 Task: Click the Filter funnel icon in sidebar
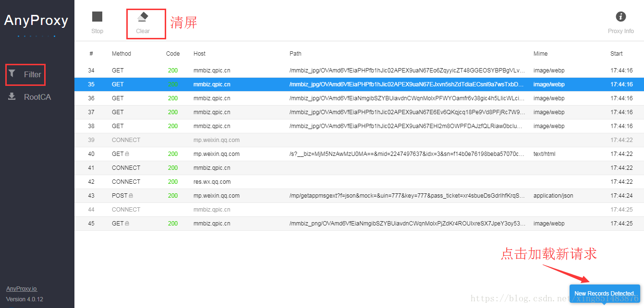12,73
